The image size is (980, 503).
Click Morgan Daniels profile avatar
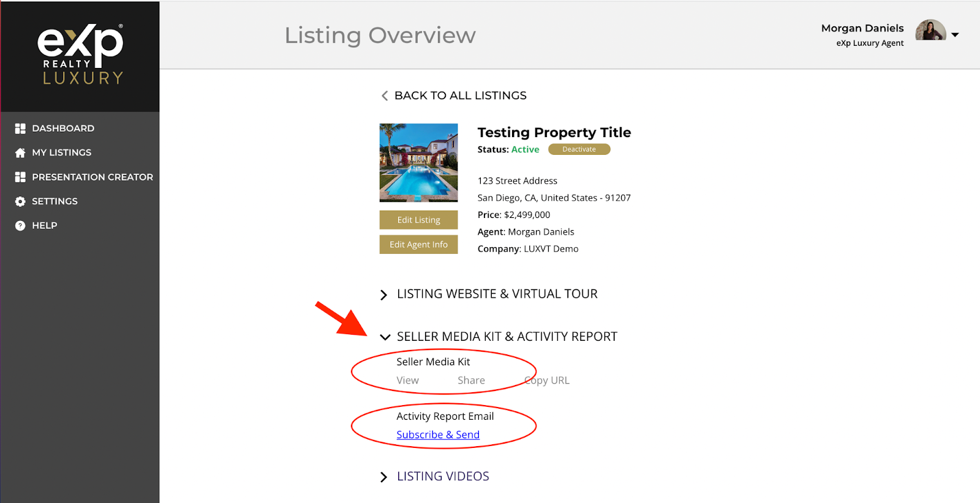pyautogui.click(x=930, y=30)
